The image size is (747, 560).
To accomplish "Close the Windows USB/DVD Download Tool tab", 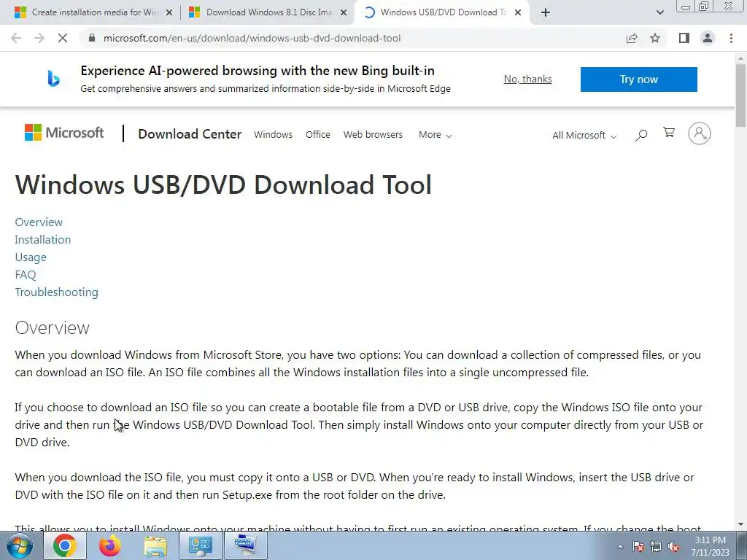I will point(518,13).
